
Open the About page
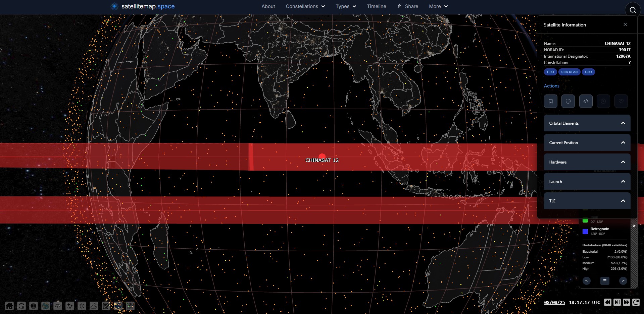(268, 6)
